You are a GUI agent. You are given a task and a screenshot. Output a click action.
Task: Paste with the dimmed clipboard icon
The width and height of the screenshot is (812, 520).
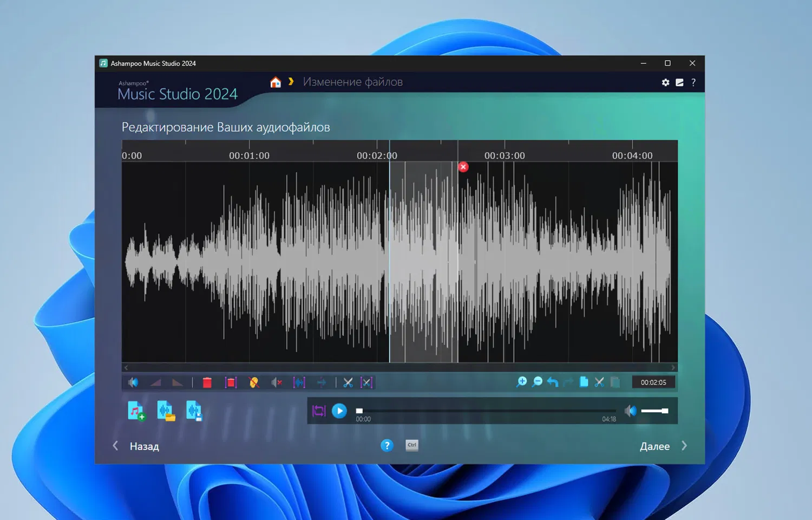615,382
